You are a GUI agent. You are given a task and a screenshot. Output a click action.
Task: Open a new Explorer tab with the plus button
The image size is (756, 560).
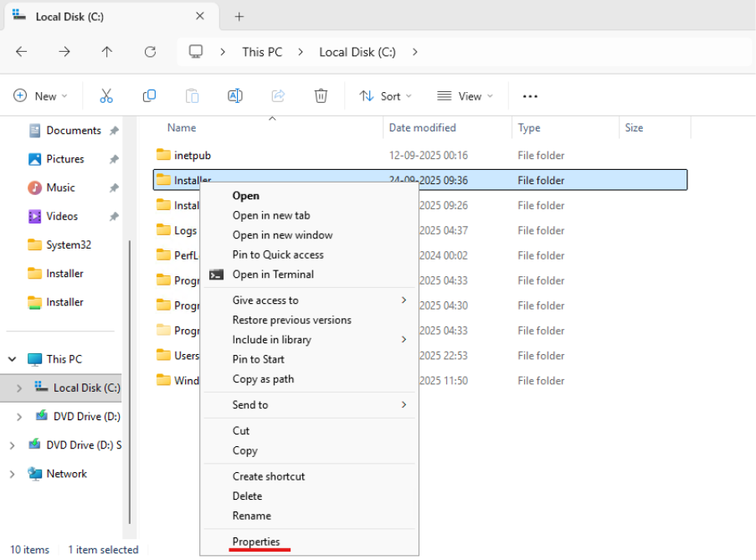click(239, 16)
